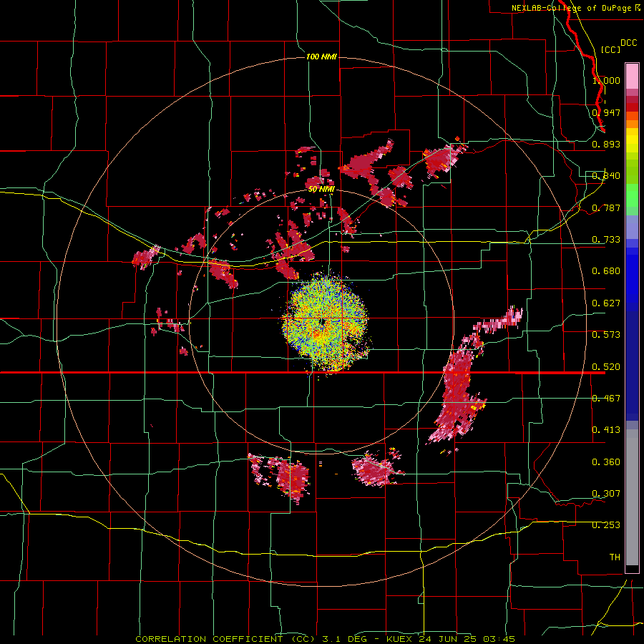
Task: Select the 0.573 scale value
Action: pos(606,335)
